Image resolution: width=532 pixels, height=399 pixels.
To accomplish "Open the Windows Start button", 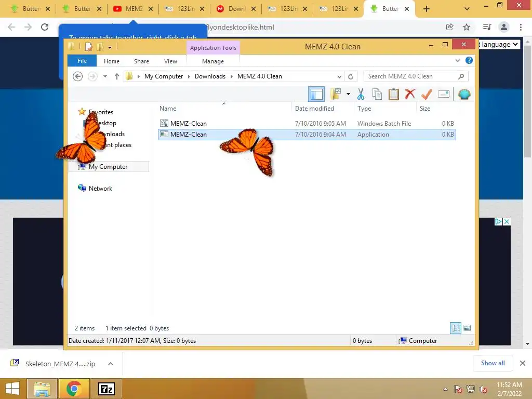I will tap(12, 389).
